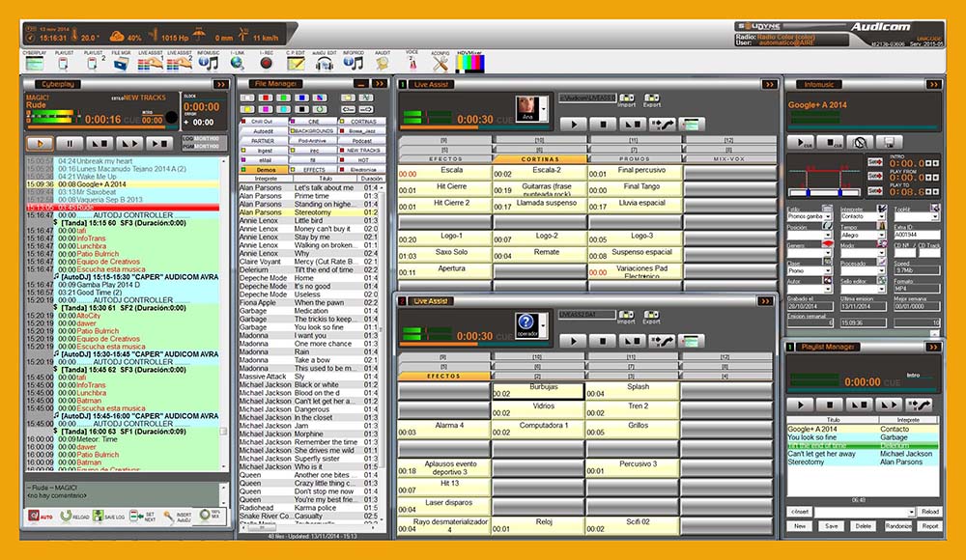This screenshot has width=966, height=560.
Task: Select the NEW TRACKS folder in File Manager
Action: (361, 151)
